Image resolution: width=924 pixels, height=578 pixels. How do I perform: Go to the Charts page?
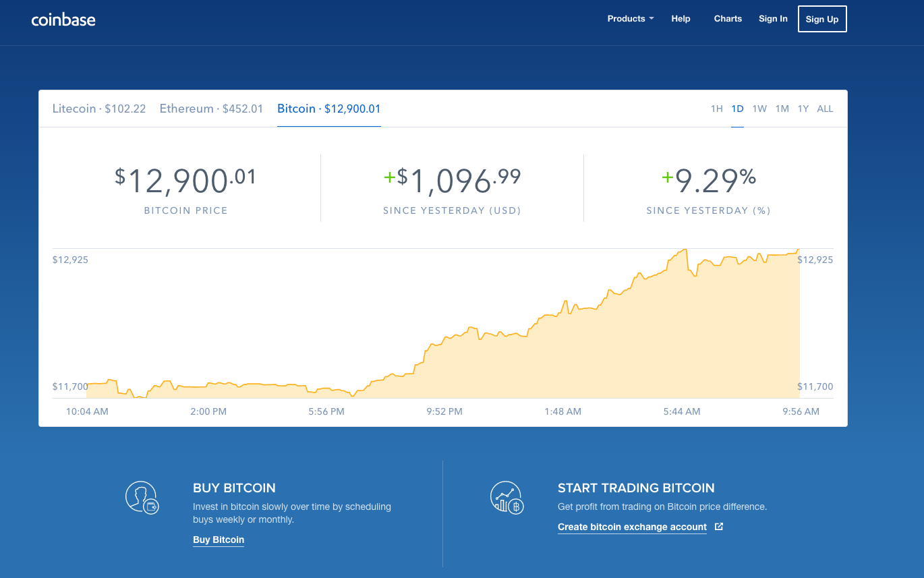click(728, 19)
